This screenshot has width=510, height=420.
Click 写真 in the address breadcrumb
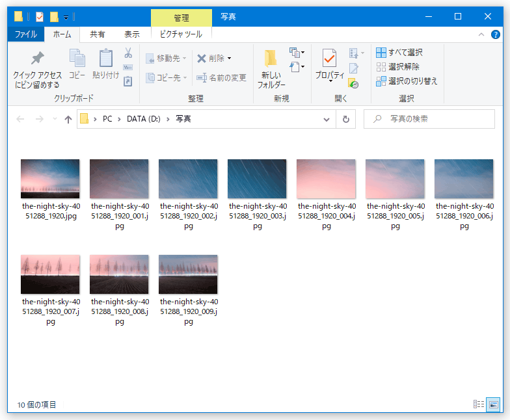(x=183, y=119)
